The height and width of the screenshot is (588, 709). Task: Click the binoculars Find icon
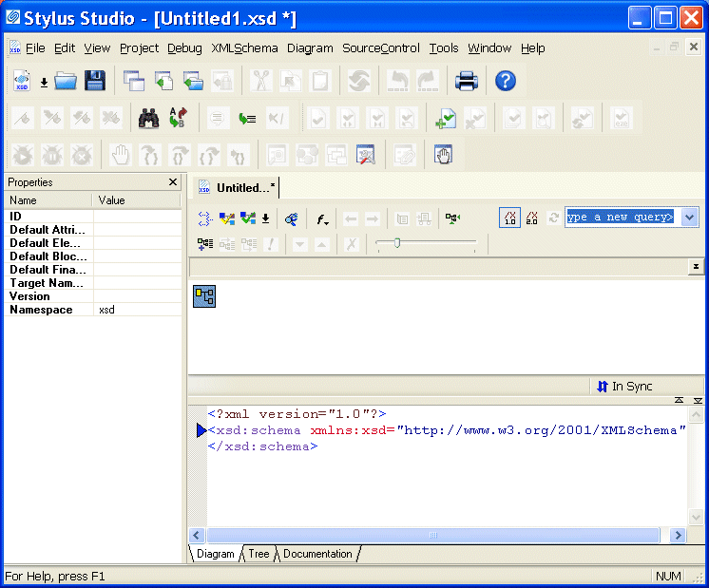(x=148, y=118)
